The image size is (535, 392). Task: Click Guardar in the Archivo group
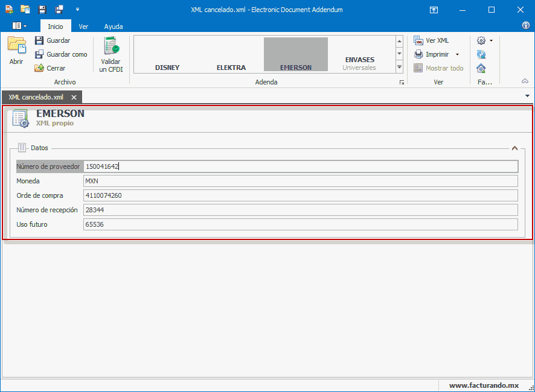point(53,40)
